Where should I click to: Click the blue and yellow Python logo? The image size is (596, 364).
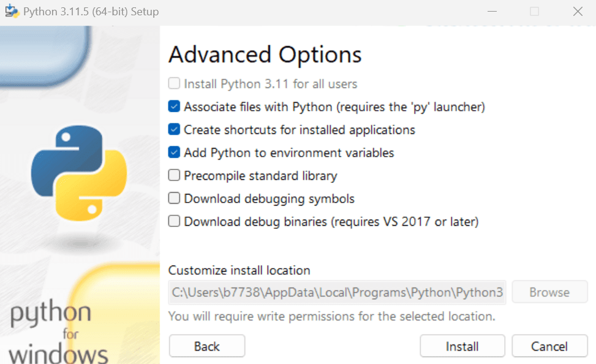point(79,173)
